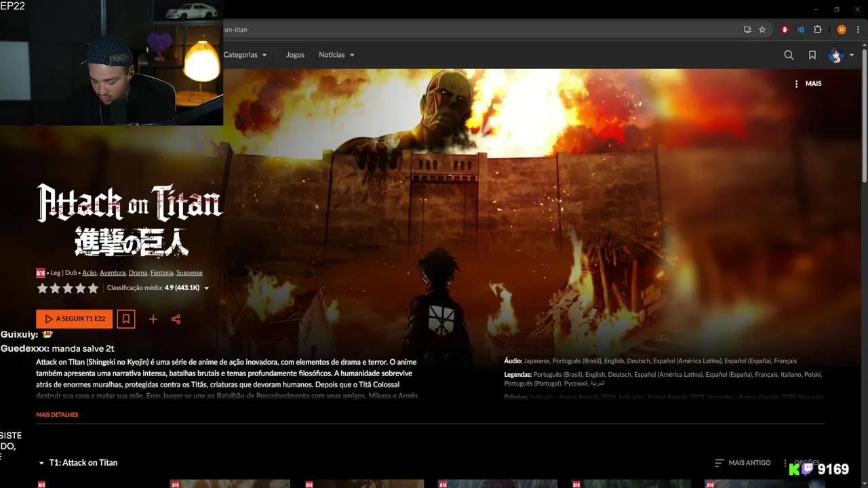This screenshot has height=488, width=868.
Task: Click the page vertical scrollbar thumb
Action: 864,115
